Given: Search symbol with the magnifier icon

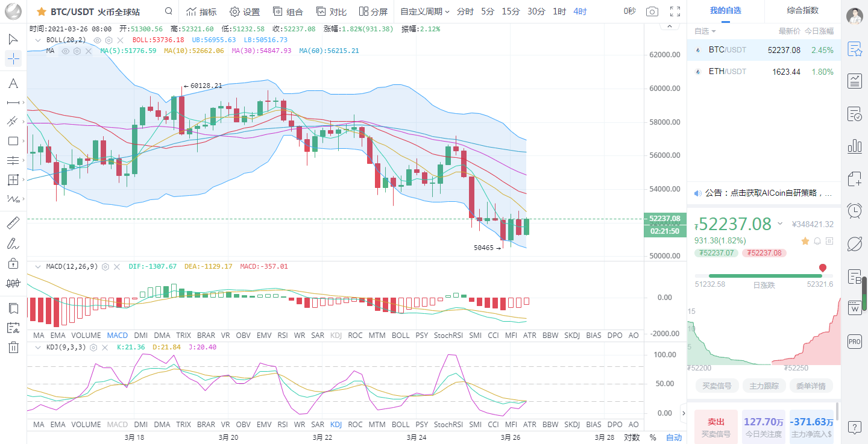Looking at the screenshot, I should [169, 11].
